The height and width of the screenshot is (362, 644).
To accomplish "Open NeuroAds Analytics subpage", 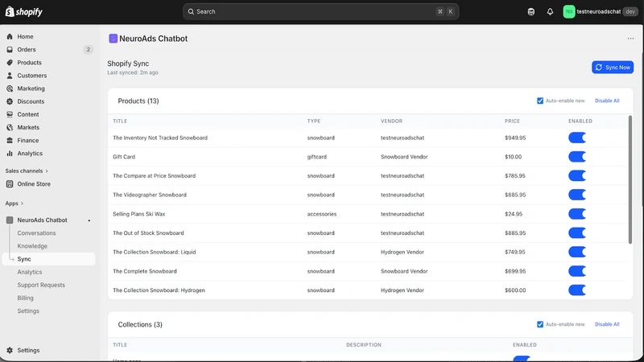I will (30, 272).
